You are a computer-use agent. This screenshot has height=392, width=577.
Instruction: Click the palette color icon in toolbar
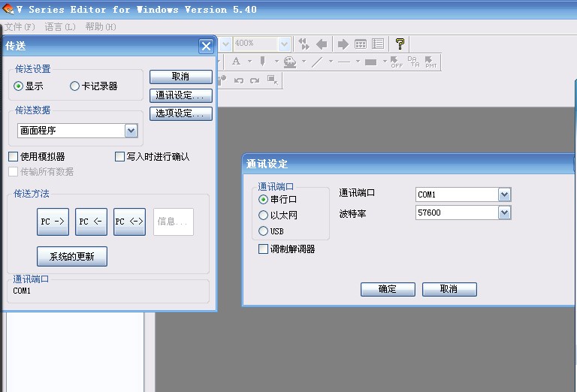coord(289,62)
